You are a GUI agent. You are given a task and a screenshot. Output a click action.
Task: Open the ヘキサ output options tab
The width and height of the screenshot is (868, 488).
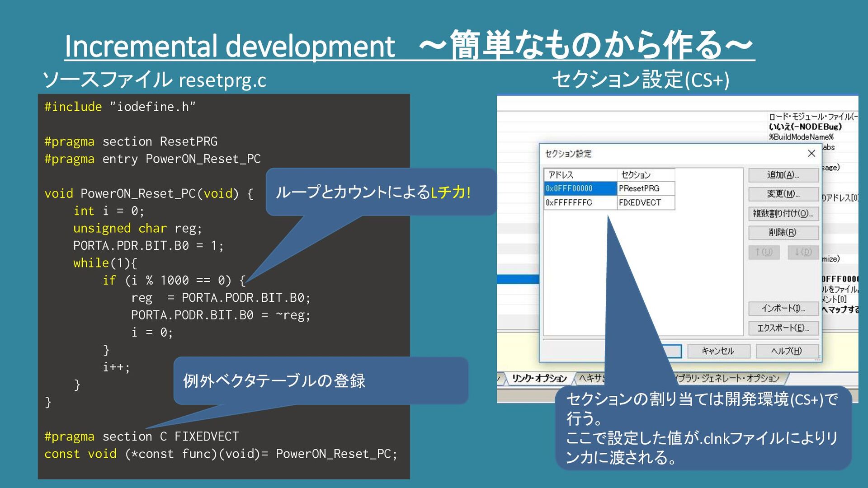click(591, 379)
